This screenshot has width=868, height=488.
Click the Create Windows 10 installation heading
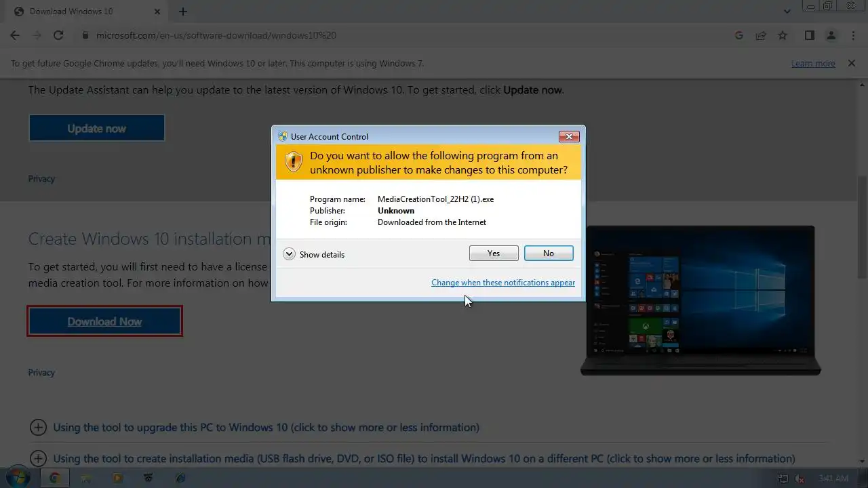click(149, 239)
